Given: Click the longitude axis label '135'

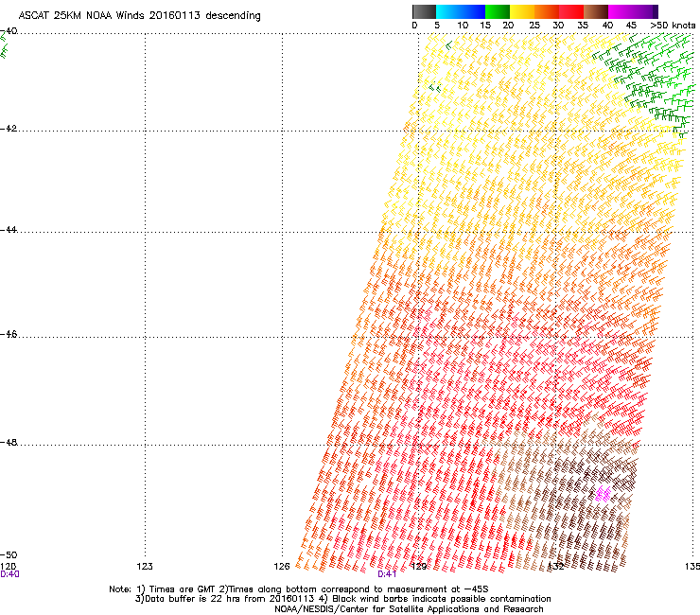Looking at the screenshot, I should [x=692, y=567].
